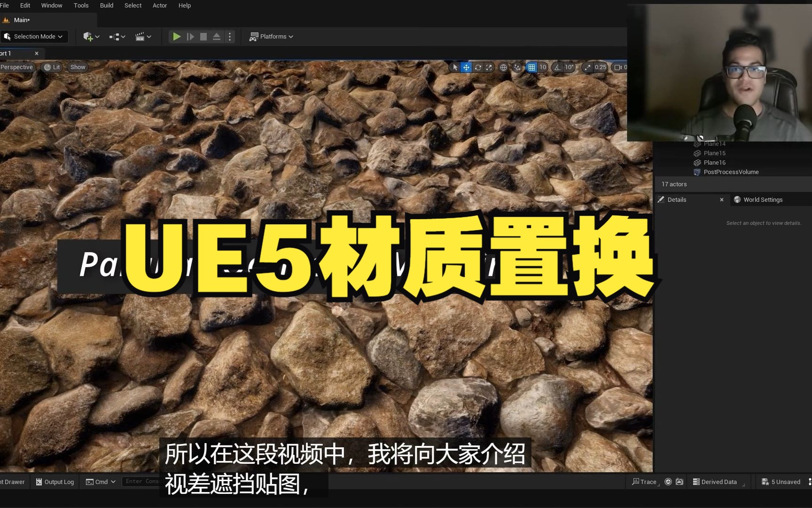Select the Rotate transform tool
Viewport: 812px width, 508px height.
pyautogui.click(x=478, y=67)
